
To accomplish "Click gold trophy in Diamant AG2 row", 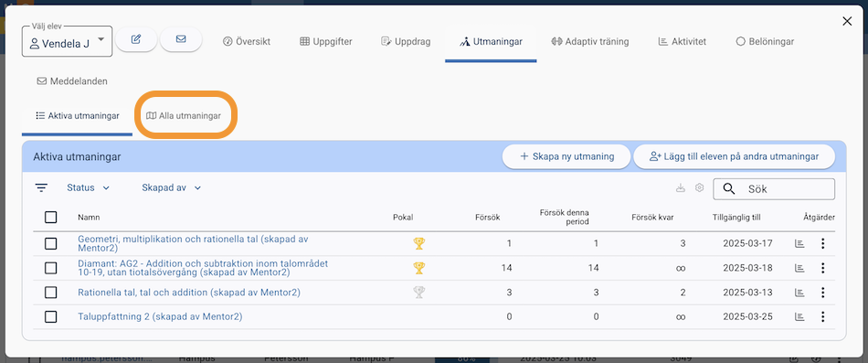I will 419,268.
